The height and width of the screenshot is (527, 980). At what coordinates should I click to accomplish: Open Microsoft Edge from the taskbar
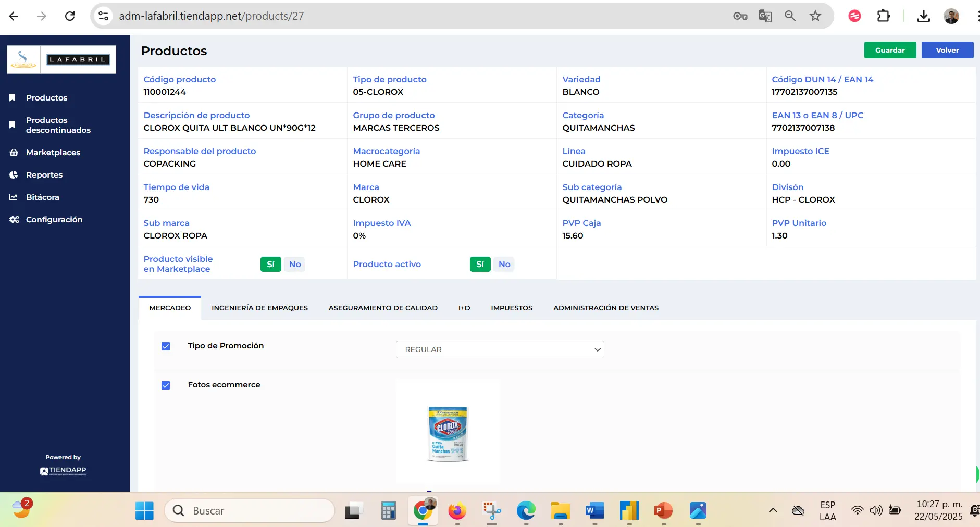click(526, 511)
